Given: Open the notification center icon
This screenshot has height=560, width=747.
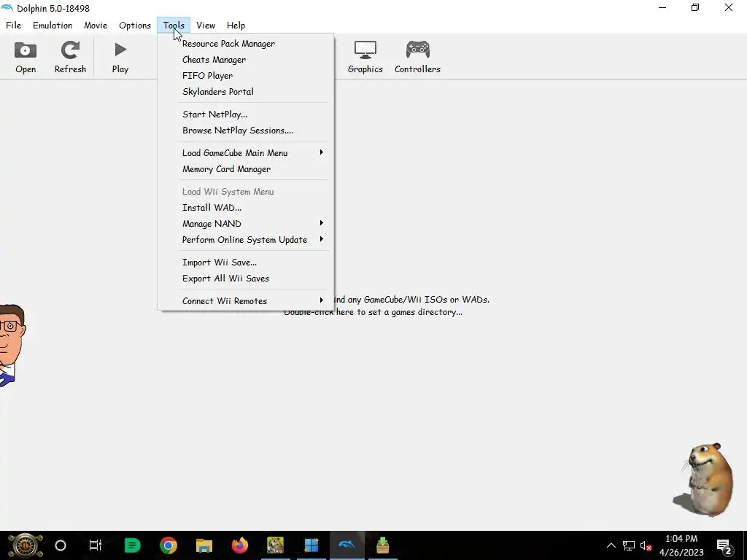Looking at the screenshot, I should click(x=724, y=547).
